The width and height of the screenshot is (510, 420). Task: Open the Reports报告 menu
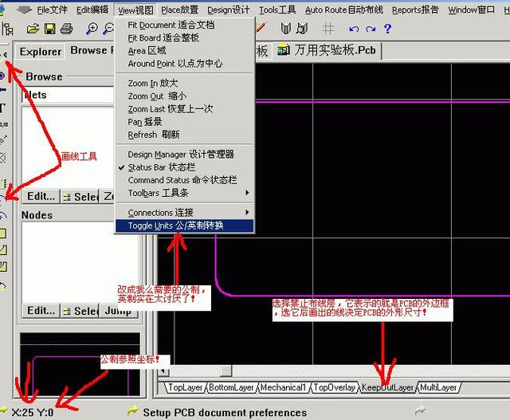coord(415,10)
